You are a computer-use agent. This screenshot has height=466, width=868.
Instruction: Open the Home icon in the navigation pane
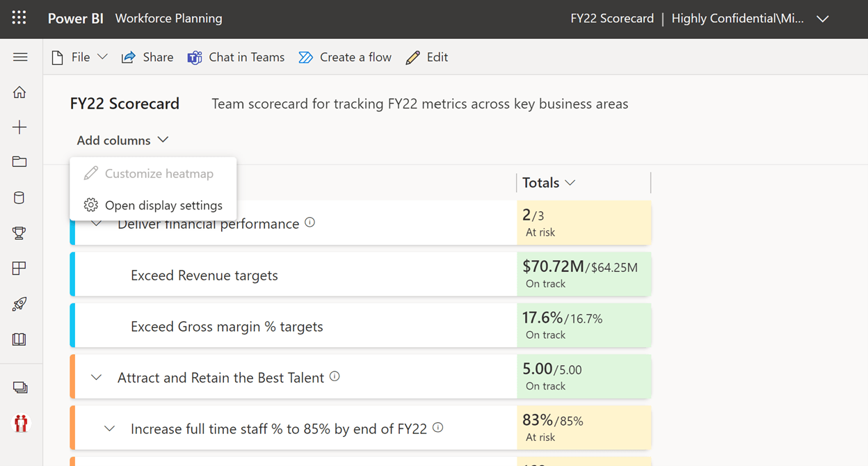(19, 92)
